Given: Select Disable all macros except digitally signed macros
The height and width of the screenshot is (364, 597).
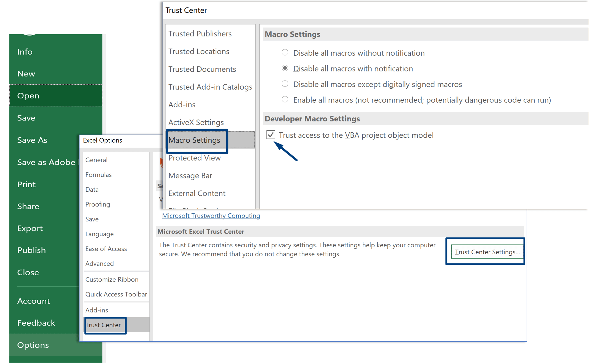Looking at the screenshot, I should pyautogui.click(x=285, y=84).
